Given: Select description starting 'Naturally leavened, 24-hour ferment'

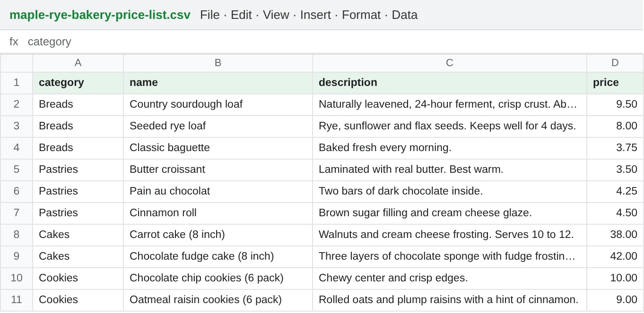Looking at the screenshot, I should click(x=450, y=104).
